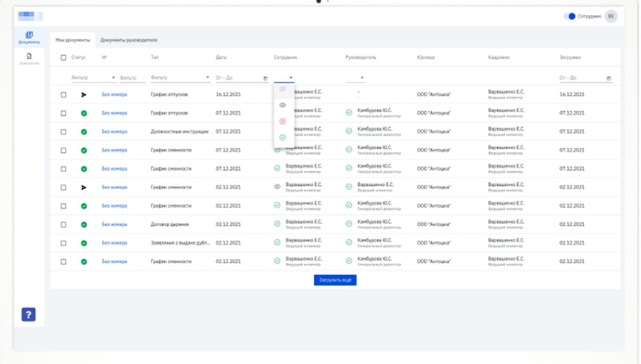This screenshot has height=364, width=641.
Task: Click the Загрузить ещё button
Action: (335, 280)
